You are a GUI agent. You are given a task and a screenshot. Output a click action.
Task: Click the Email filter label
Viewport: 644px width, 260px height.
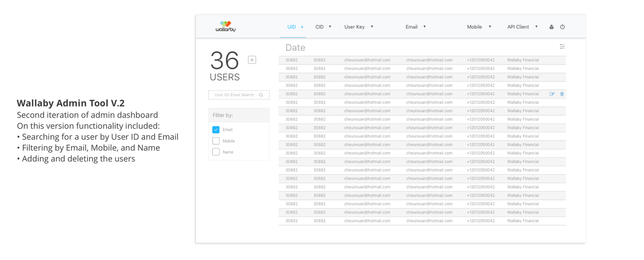click(228, 130)
